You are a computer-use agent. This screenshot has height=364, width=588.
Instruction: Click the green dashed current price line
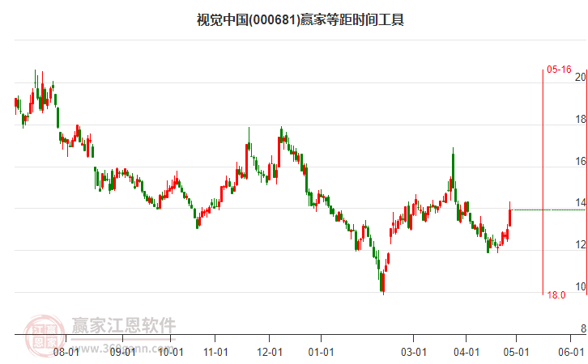click(548, 210)
